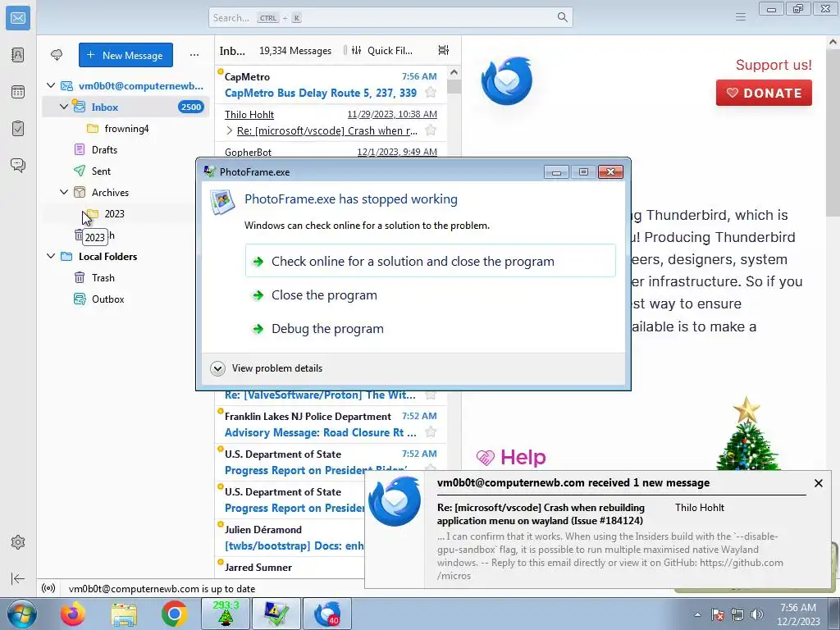The width and height of the screenshot is (840, 630).
Task: Collapse the Local Folders tree
Action: pos(51,256)
